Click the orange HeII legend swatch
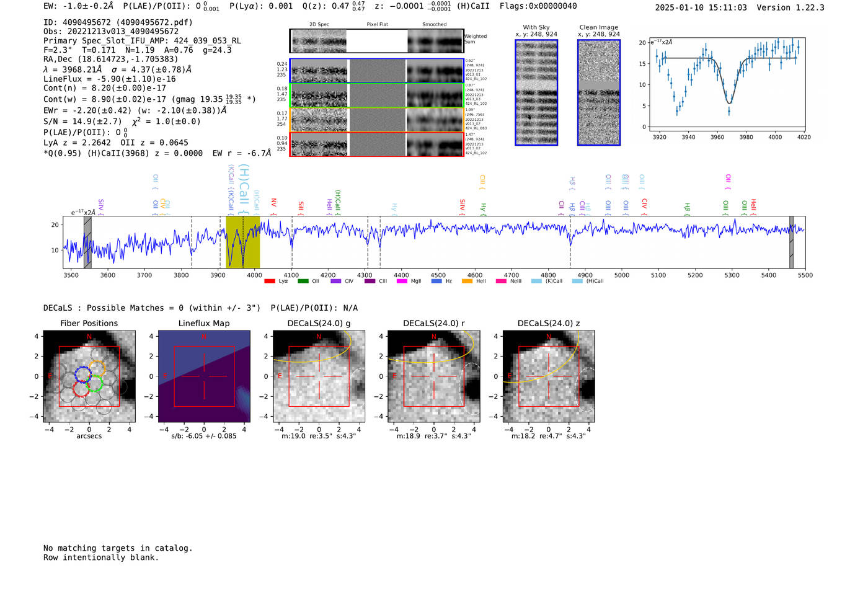This screenshot has height=591, width=868. (467, 281)
